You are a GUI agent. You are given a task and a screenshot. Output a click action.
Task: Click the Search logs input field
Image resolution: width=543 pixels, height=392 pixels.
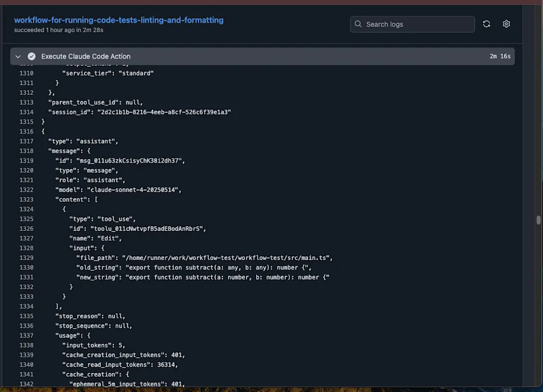412,24
